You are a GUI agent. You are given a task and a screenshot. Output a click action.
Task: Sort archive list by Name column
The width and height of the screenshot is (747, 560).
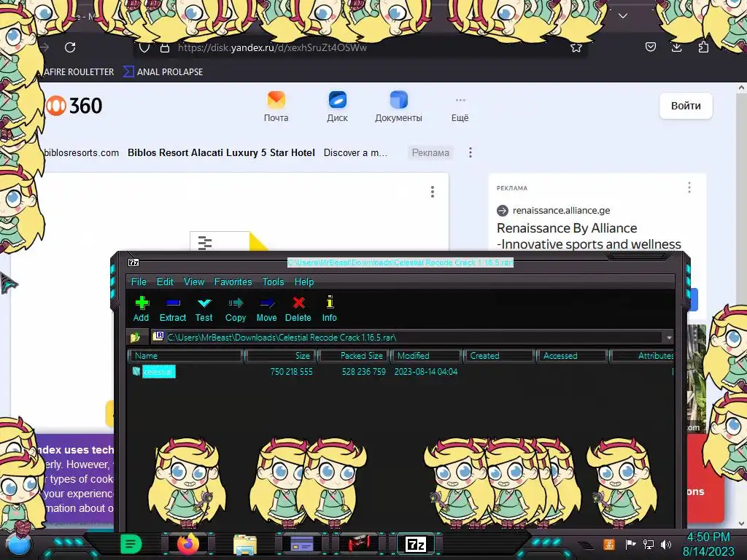coord(186,356)
